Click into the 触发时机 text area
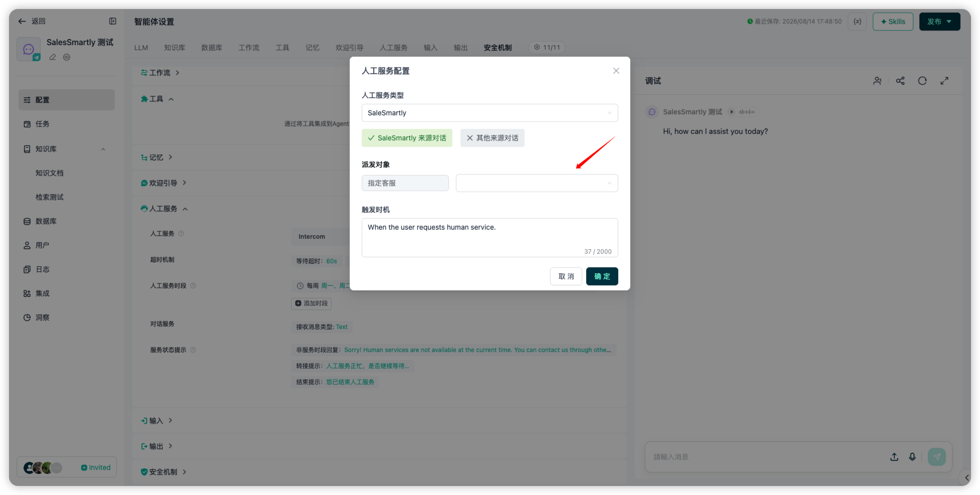The image size is (980, 495). click(490, 238)
